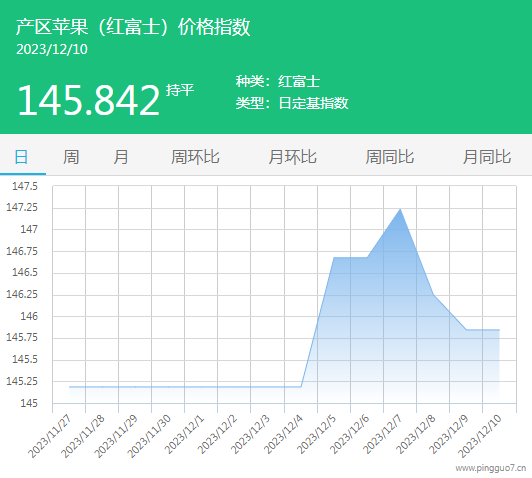Image resolution: width=532 pixels, height=478 pixels.
Task: Click the www.pingguo7.cn watermark link
Action: click(491, 469)
